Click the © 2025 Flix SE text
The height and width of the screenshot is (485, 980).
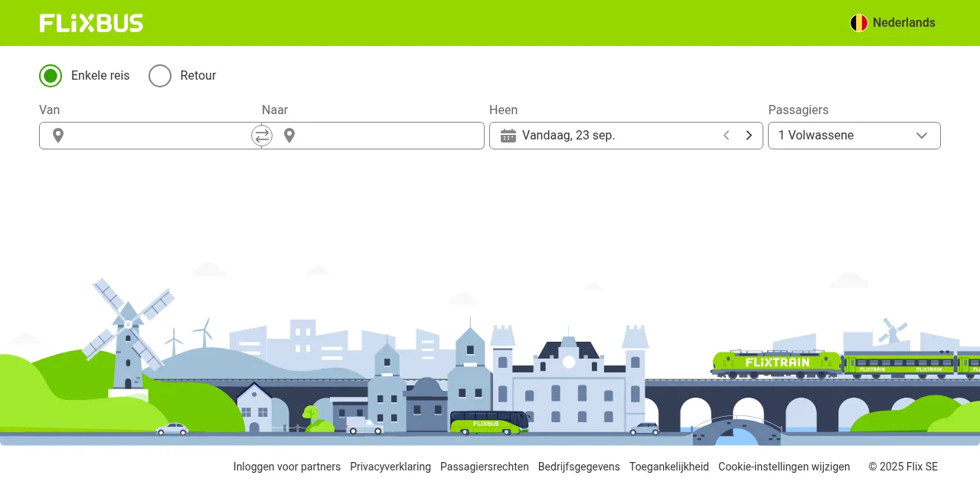pyautogui.click(x=903, y=467)
